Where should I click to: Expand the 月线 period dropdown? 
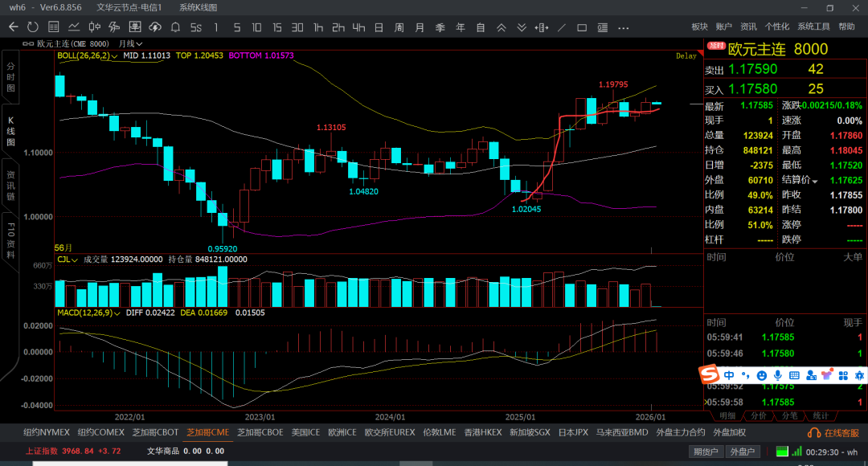coord(130,43)
